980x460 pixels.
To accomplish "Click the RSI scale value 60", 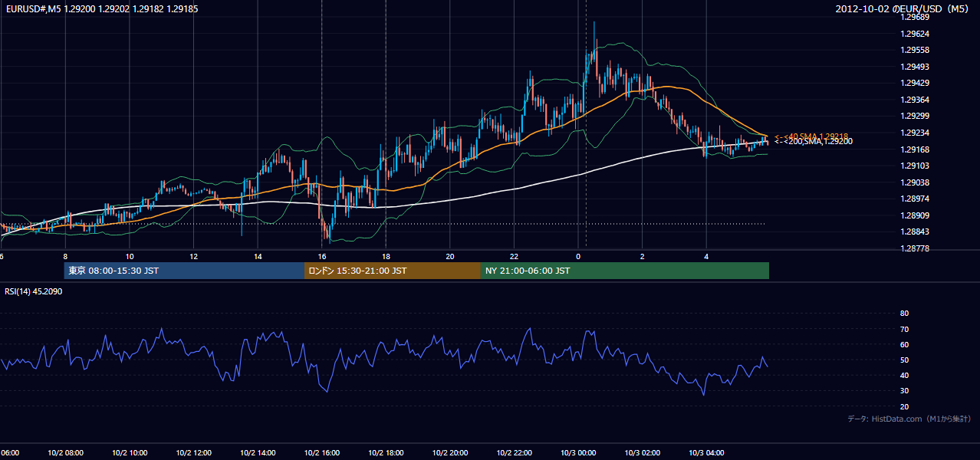I will [x=904, y=344].
